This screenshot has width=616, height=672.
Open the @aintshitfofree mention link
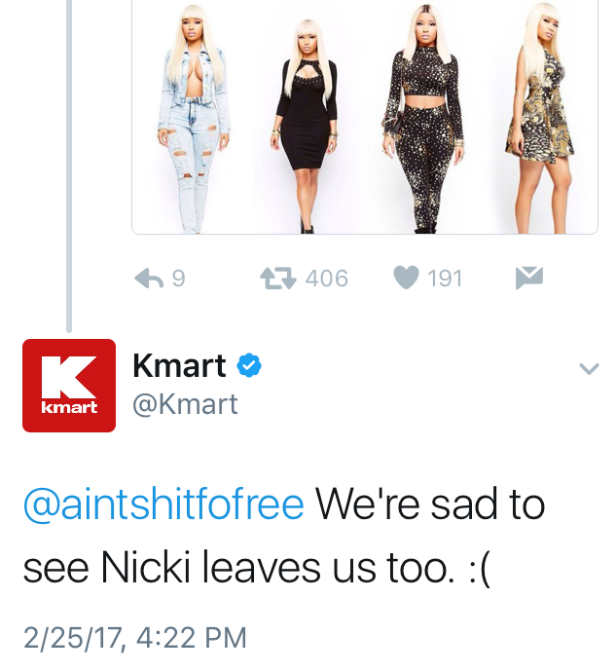163,504
